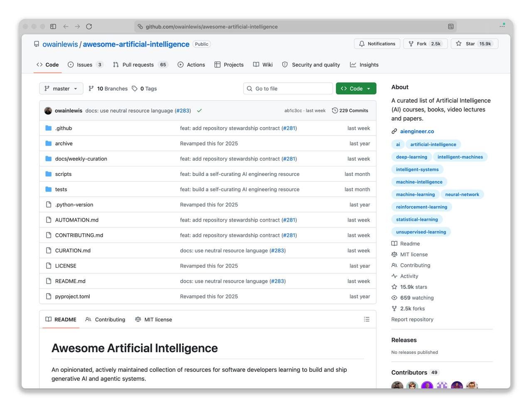This screenshot has height=410, width=532.
Task: View the 15.9k stars link
Action: click(x=409, y=287)
